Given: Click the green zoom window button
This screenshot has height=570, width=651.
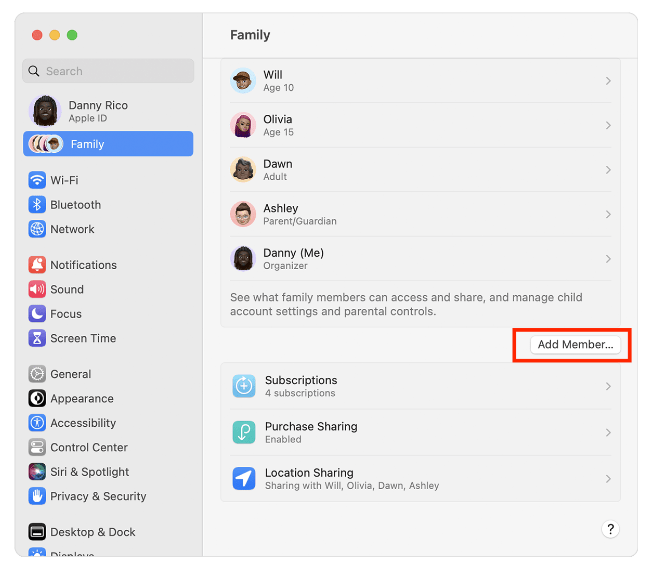Looking at the screenshot, I should pyautogui.click(x=72, y=35).
